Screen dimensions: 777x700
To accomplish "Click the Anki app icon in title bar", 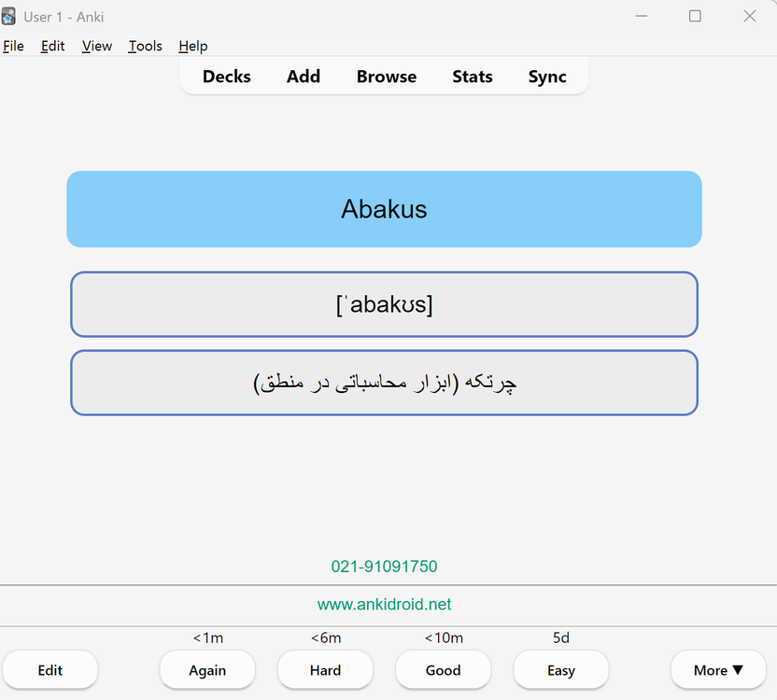I will coord(8,17).
